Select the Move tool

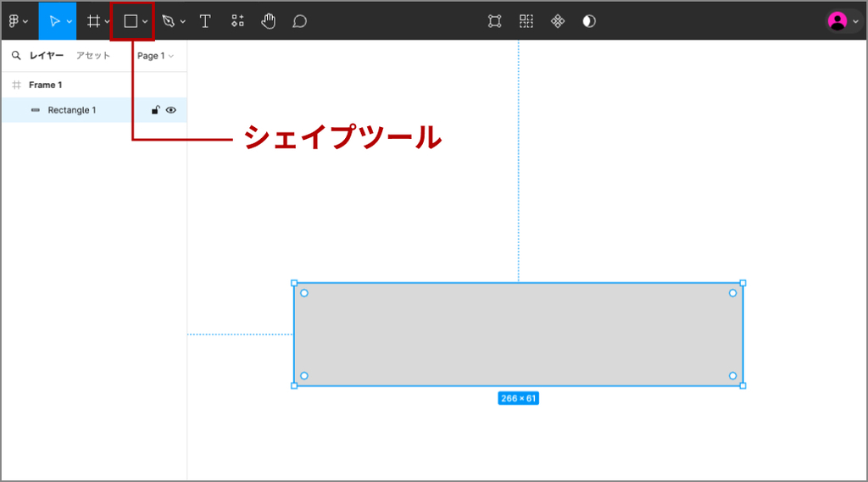coord(54,21)
